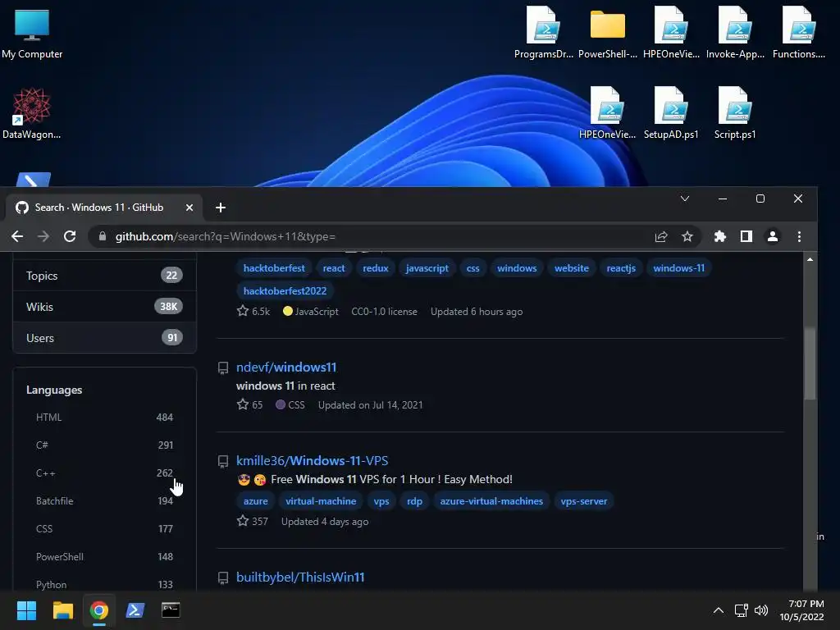Close the GitHub search tab
Image resolution: width=840 pixels, height=630 pixels.
pos(189,208)
